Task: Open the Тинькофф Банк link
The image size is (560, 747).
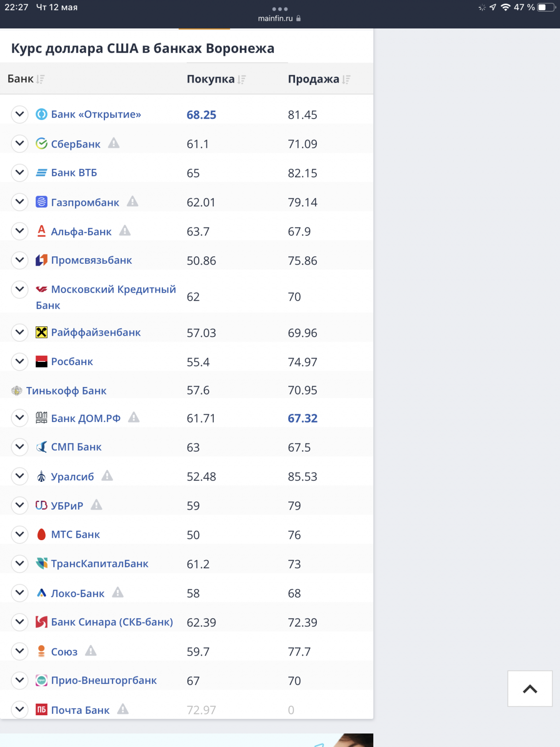Action: point(66,391)
